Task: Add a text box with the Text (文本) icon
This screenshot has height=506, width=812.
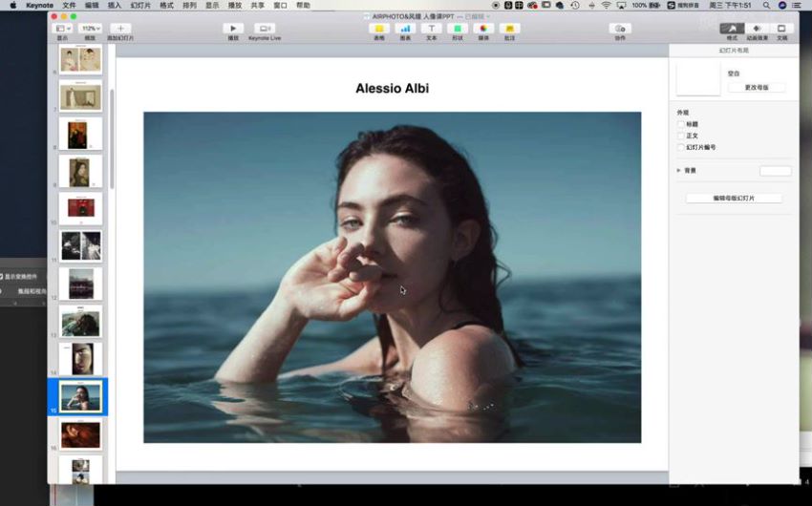Action: point(432,29)
